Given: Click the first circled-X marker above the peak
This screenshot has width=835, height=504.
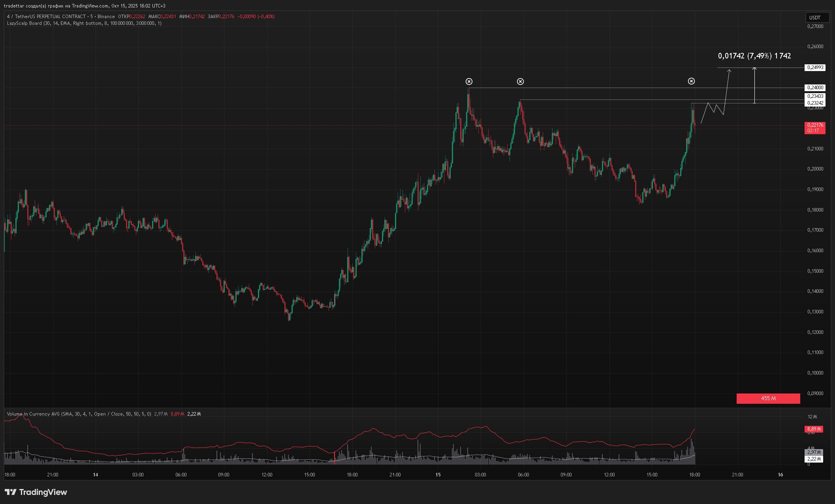Looking at the screenshot, I should tap(469, 81).
